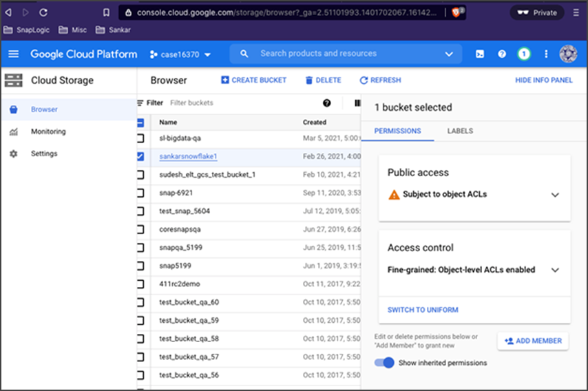Sort by the Name column header
This screenshot has height=391, width=588.
[168, 123]
